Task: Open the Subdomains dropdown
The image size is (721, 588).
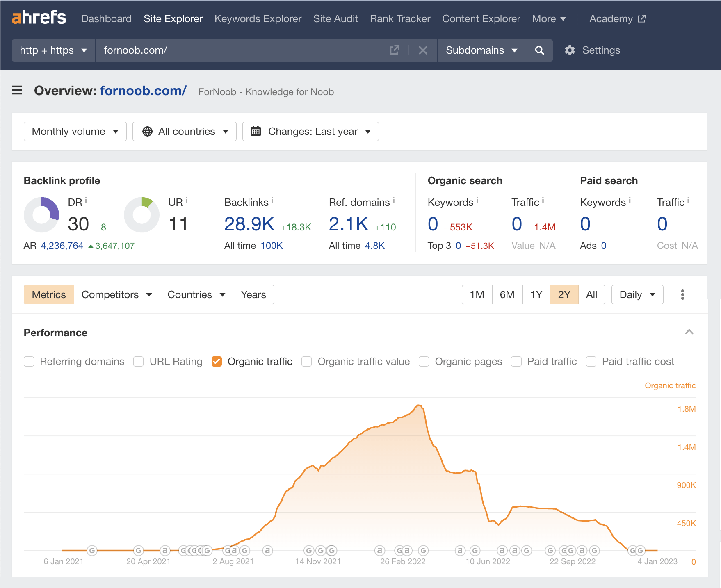Action: point(481,50)
